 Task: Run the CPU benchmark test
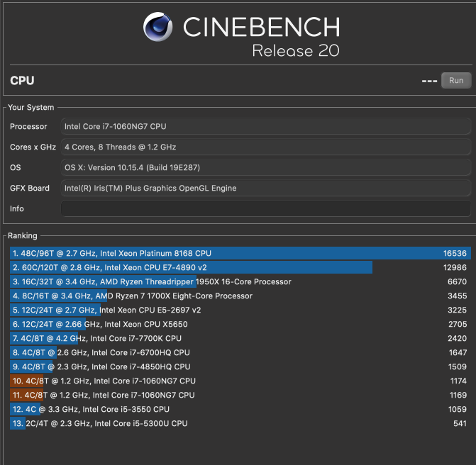pos(456,81)
